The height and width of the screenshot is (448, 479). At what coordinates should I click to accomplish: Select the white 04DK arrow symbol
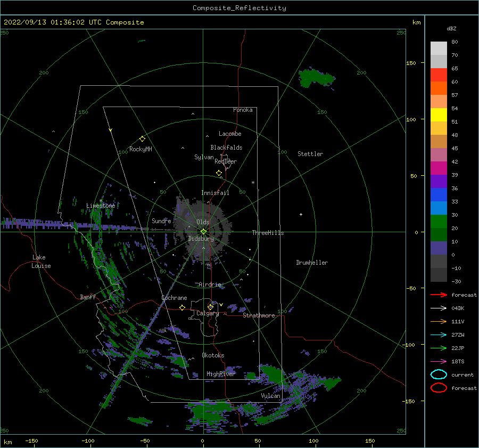click(439, 308)
